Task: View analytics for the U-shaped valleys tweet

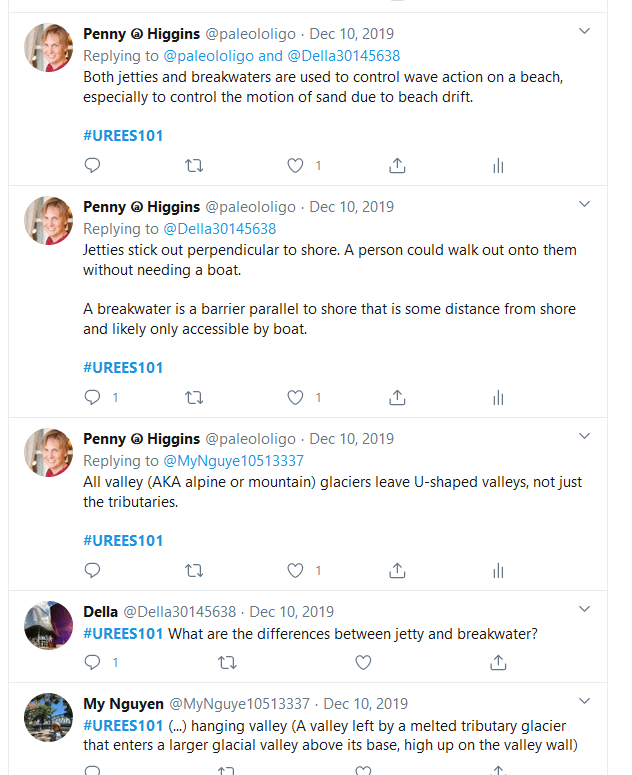Action: point(498,571)
